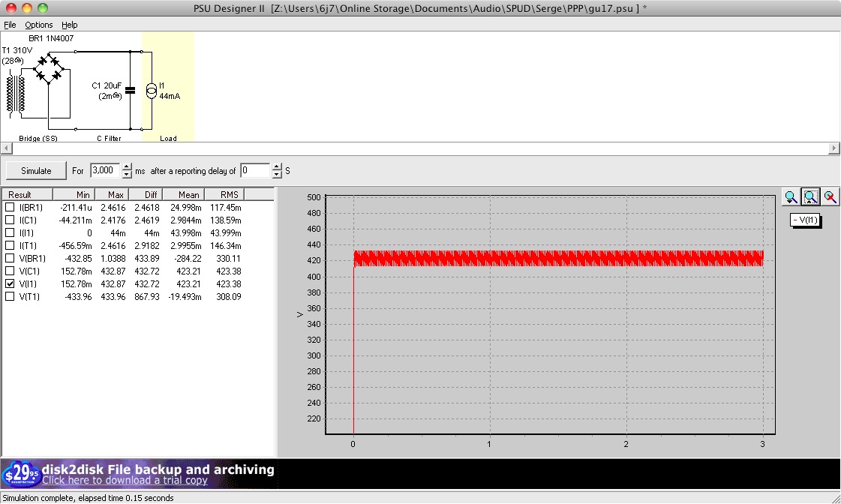
Task: Click the window resize grip
Action: pos(835,498)
